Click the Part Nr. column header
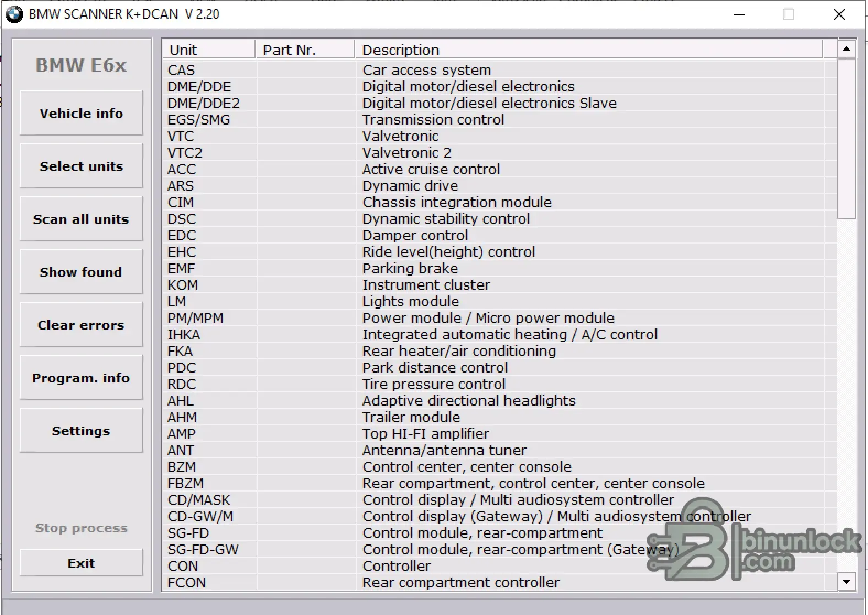This screenshot has width=868, height=615. pyautogui.click(x=305, y=50)
